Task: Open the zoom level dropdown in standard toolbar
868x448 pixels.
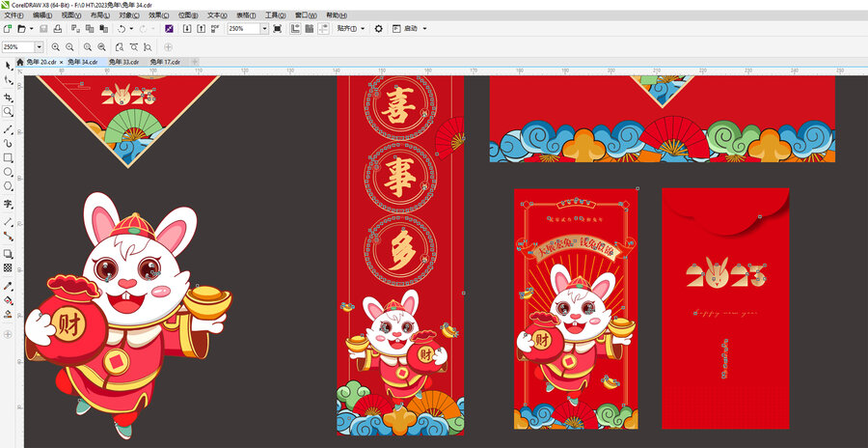Action: pos(264,28)
